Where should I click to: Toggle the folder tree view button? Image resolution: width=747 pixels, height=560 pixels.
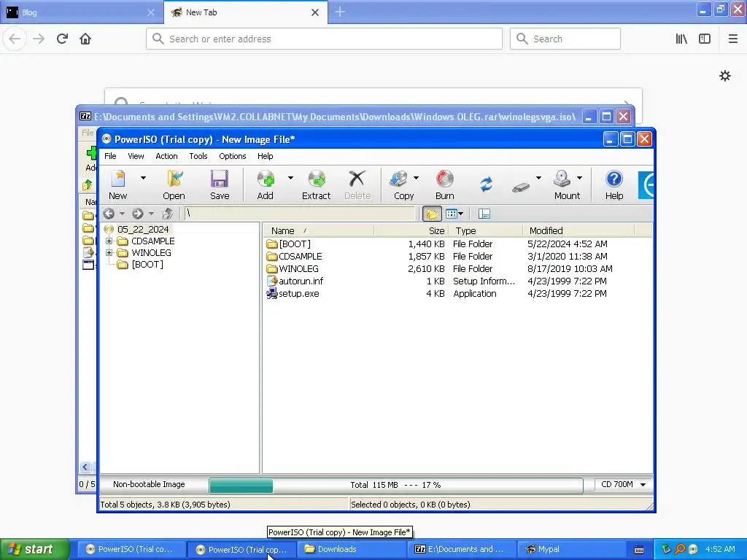coord(432,214)
